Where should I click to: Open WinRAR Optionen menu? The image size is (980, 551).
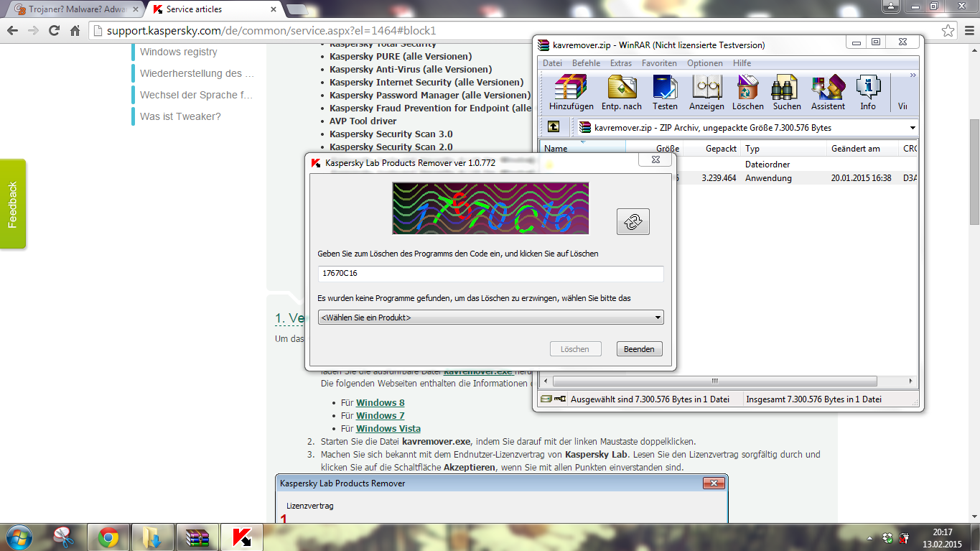[x=705, y=63]
